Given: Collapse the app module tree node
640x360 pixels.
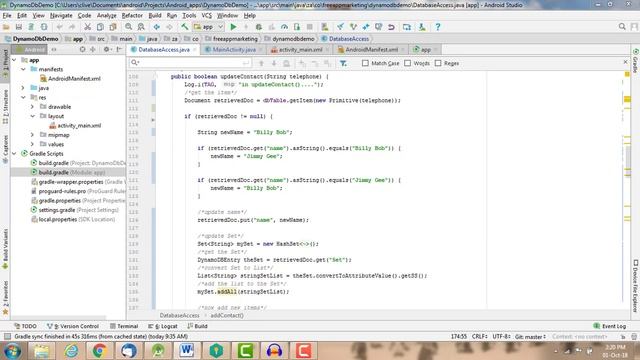Looking at the screenshot, I should 14,60.
